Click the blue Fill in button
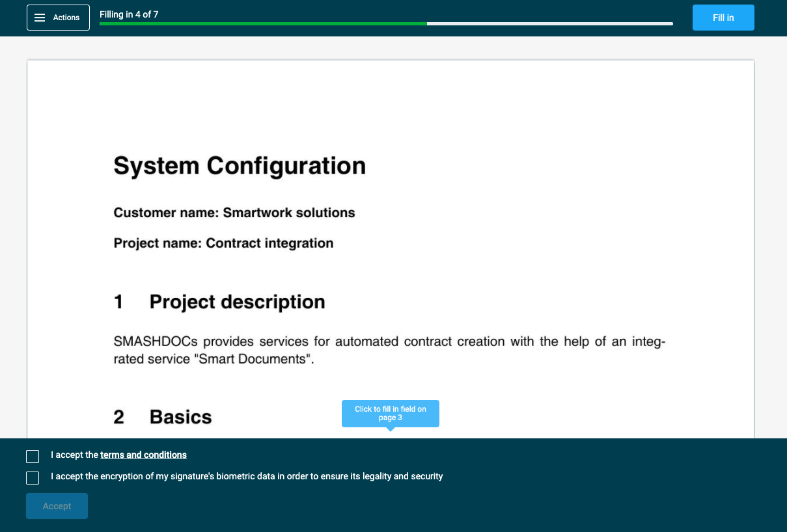Screen dimensions: 787x532 pyautogui.click(x=723, y=18)
